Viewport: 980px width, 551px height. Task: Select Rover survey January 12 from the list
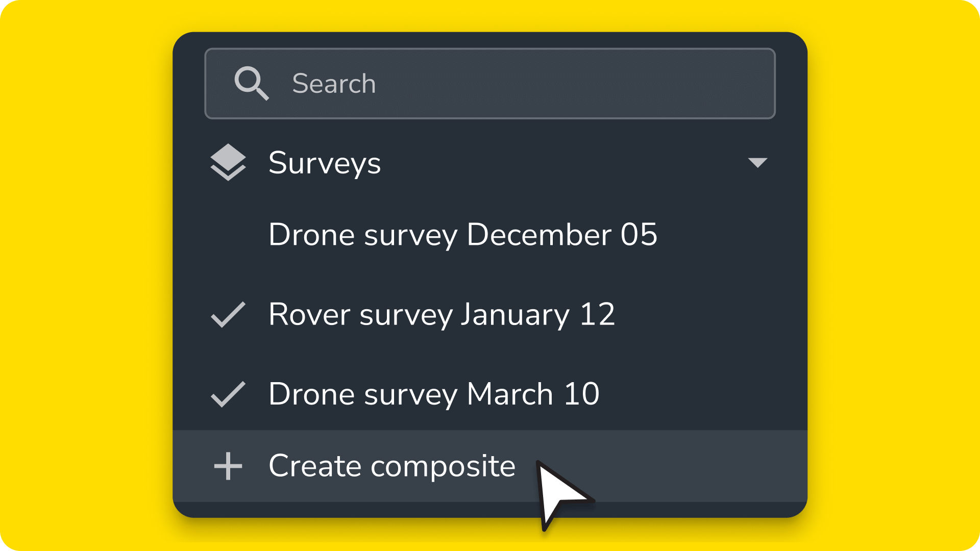point(442,315)
